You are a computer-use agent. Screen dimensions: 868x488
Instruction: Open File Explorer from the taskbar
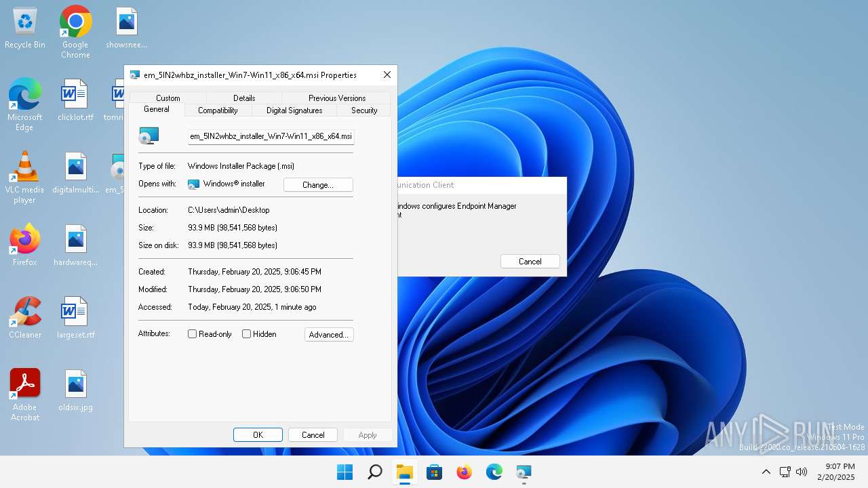(404, 472)
